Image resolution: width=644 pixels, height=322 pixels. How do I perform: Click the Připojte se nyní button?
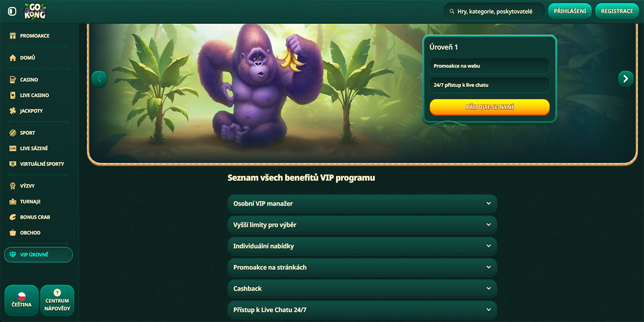[489, 107]
